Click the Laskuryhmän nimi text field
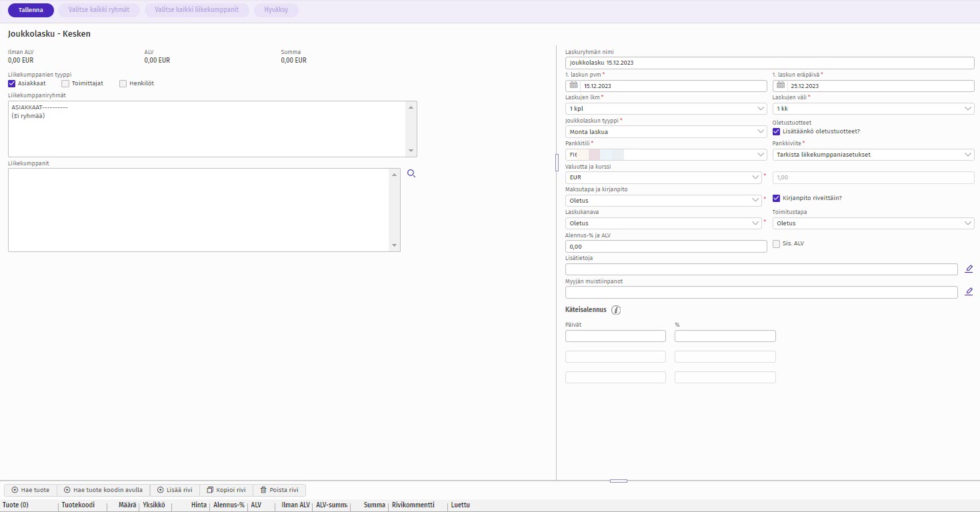Viewport: 980px width, 512px height. tap(769, 63)
